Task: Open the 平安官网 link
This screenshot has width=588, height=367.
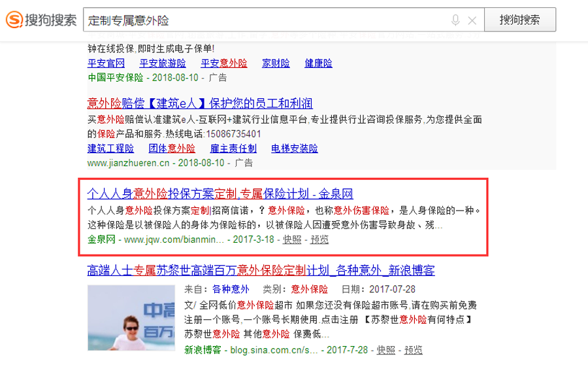Action: click(106, 63)
